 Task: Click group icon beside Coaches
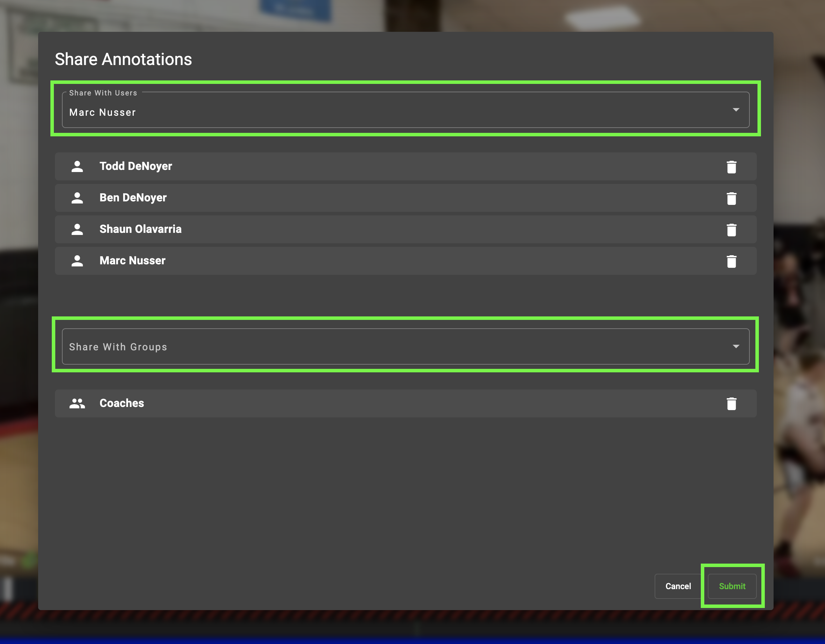tap(77, 403)
